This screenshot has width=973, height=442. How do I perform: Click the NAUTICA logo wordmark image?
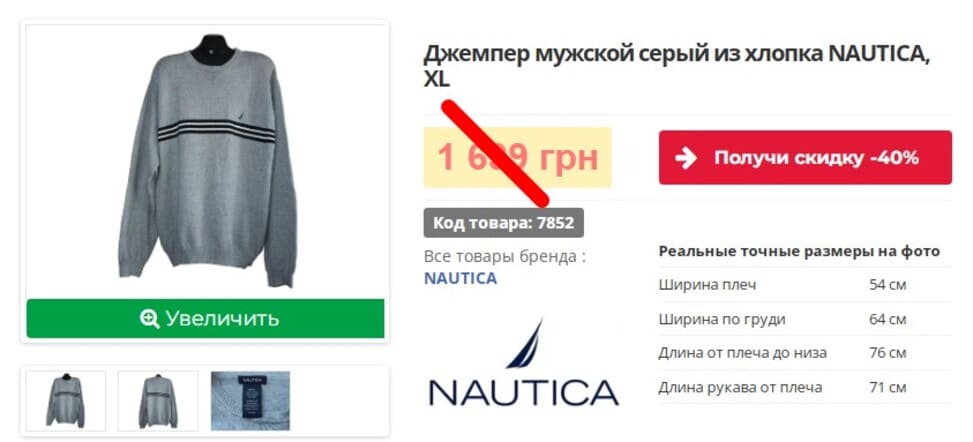[x=524, y=392]
